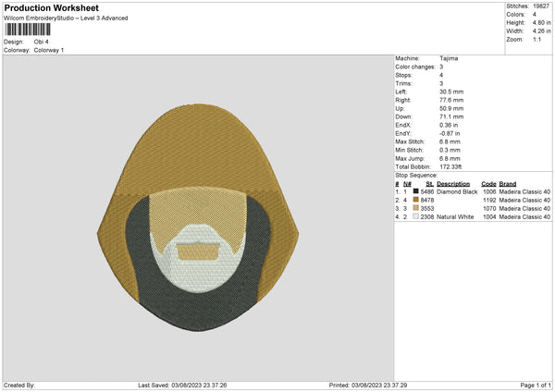The width and height of the screenshot is (555, 392).
Task: Select the Production Worksheet title
Action: [x=52, y=8]
